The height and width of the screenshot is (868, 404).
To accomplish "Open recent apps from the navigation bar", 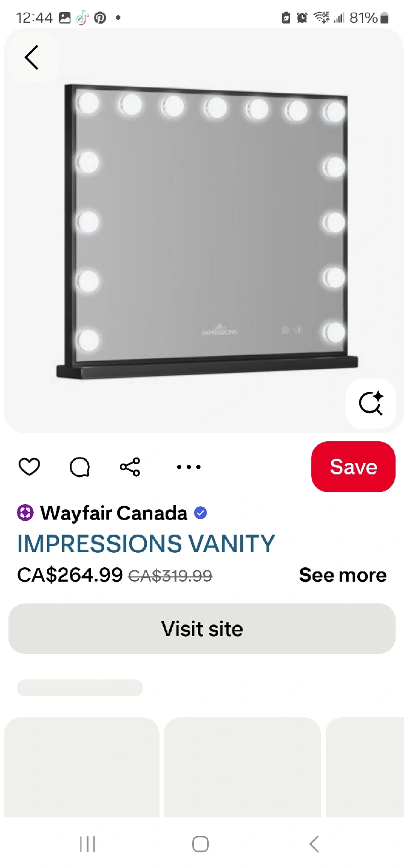I will coord(88,844).
